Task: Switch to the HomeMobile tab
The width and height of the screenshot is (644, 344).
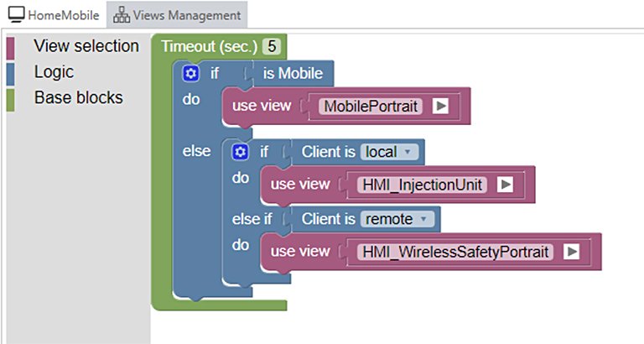Action: coord(54,15)
